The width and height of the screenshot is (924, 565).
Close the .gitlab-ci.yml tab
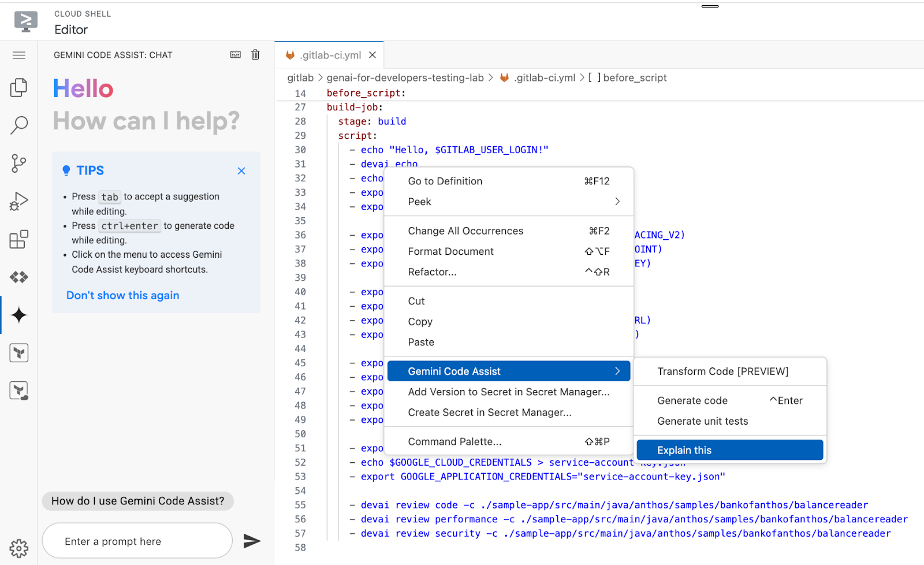[x=372, y=55]
